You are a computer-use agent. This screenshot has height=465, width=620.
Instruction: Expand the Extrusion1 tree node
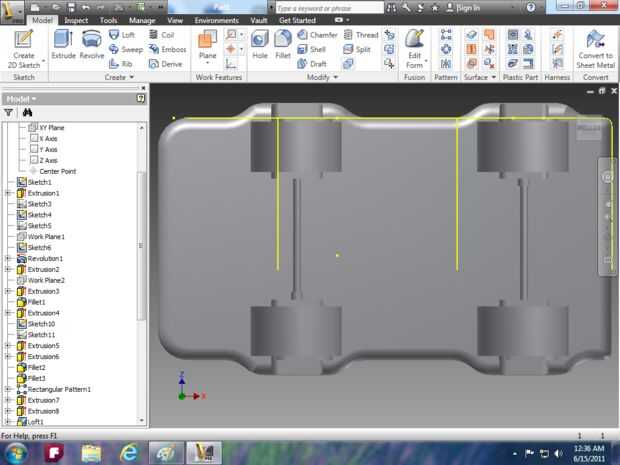tap(8, 193)
